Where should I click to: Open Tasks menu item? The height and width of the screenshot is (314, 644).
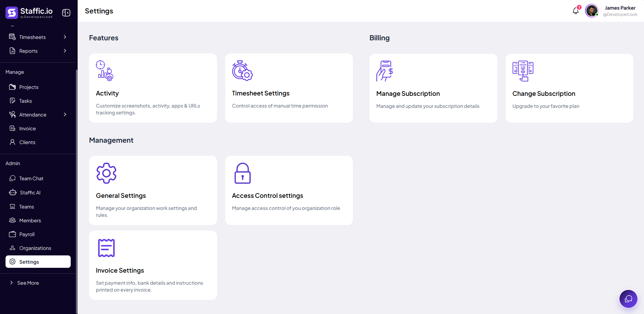38,101
